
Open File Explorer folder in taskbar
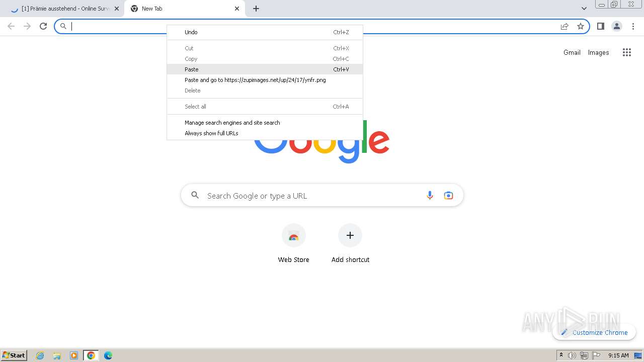pos(57,355)
